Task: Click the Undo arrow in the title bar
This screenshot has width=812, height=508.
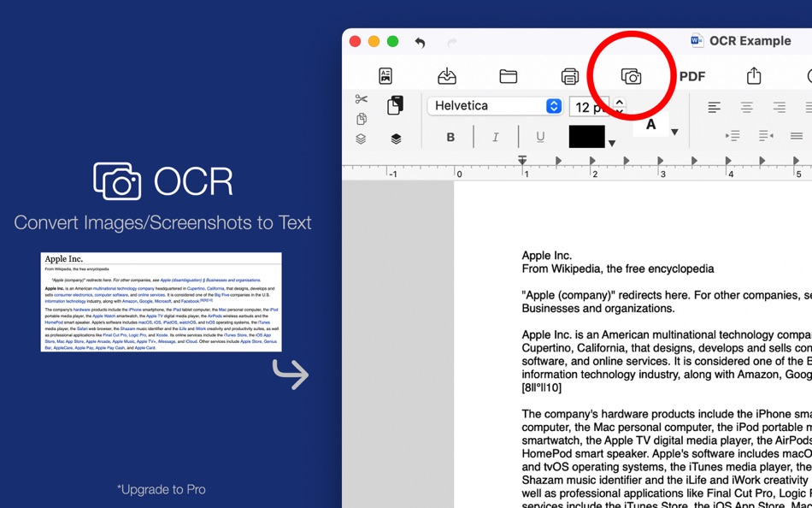Action: [x=420, y=43]
